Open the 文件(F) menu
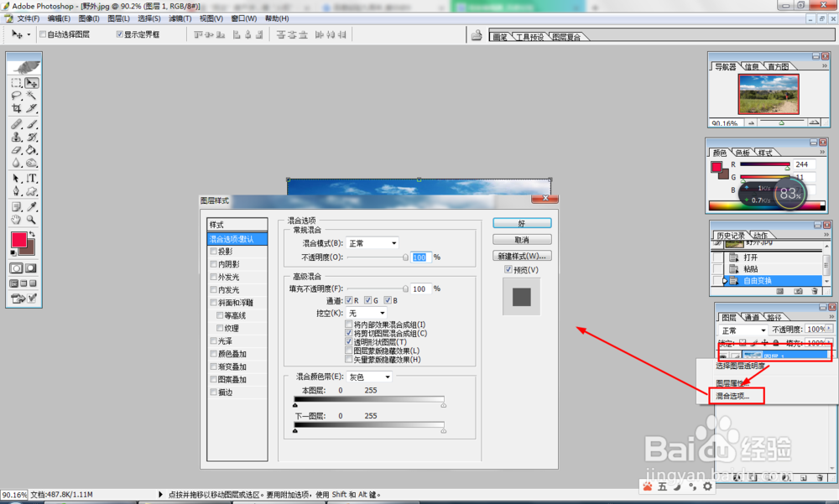Image resolution: width=839 pixels, height=504 pixels. point(28,18)
